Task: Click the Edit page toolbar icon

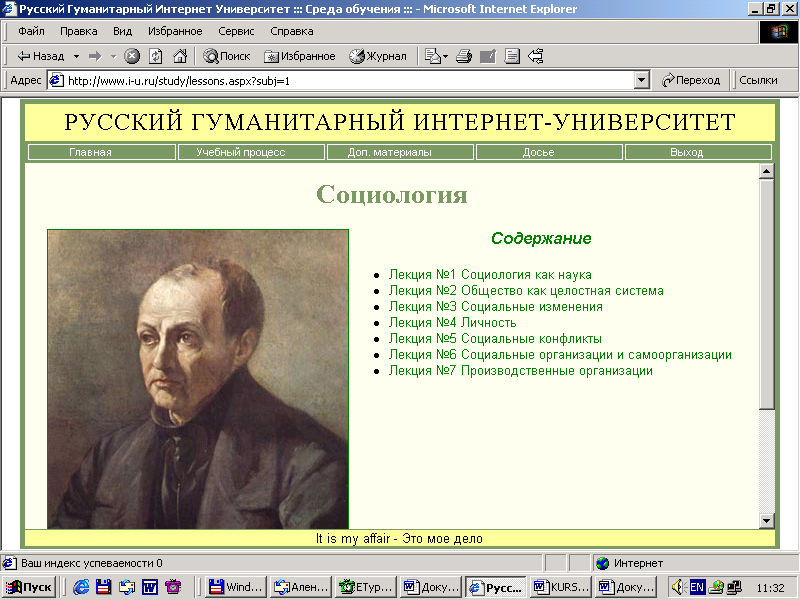Action: [x=488, y=56]
